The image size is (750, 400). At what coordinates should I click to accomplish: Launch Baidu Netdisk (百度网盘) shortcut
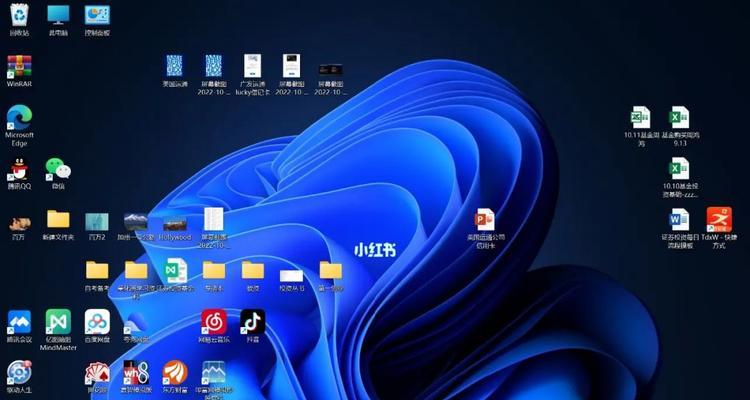coord(97,322)
